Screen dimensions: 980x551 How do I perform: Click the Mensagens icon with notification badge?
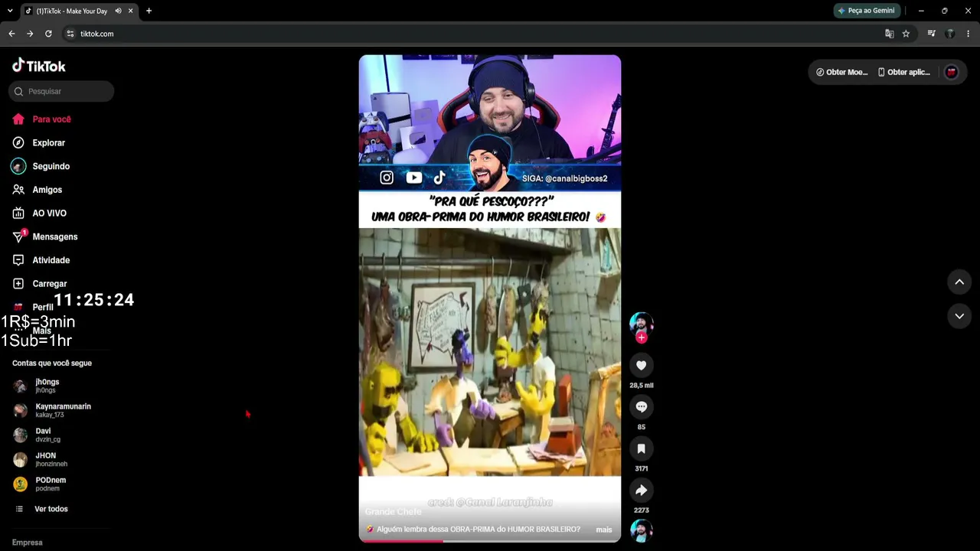[19, 236]
